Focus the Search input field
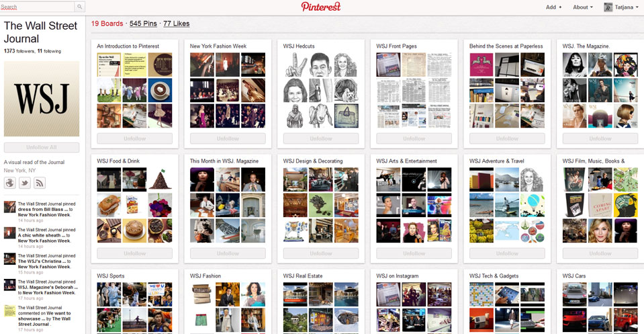Screen dimensions: 644x334 point(38,7)
